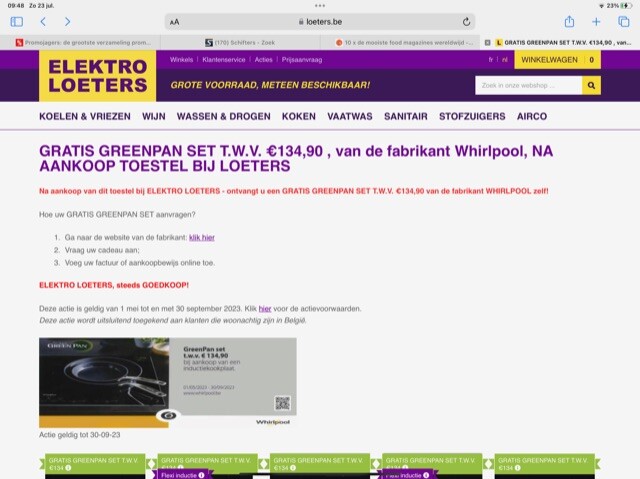The image size is (640, 479).
Task: Focus the webshop search field
Action: tap(528, 85)
